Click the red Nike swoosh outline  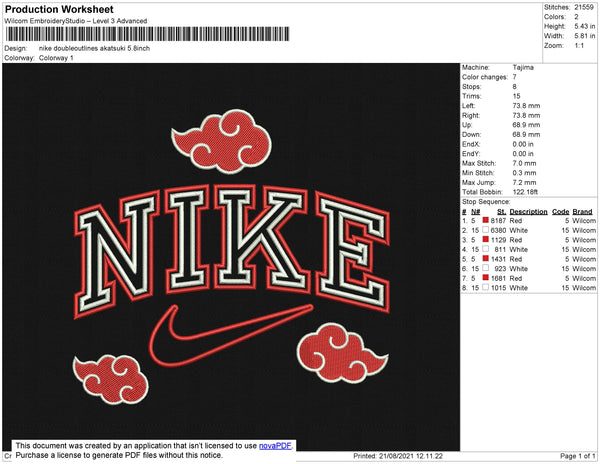click(231, 336)
